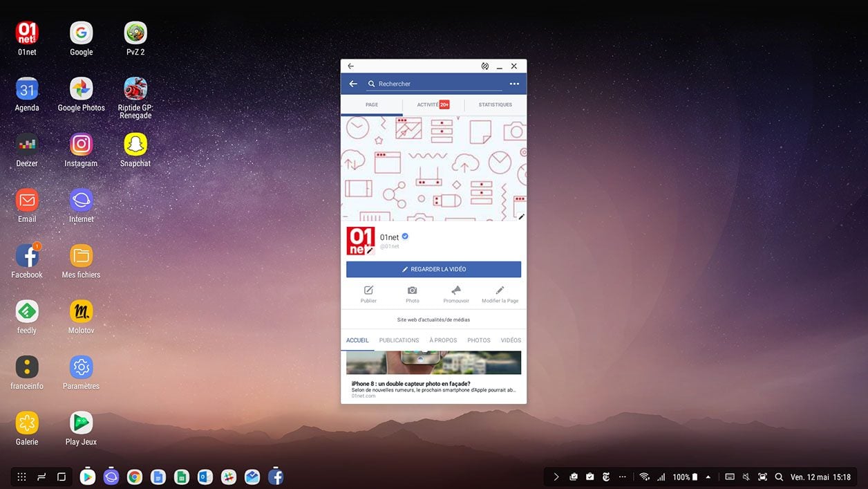The width and height of the screenshot is (868, 489).
Task: Open the Molotov app
Action: pyautogui.click(x=81, y=312)
